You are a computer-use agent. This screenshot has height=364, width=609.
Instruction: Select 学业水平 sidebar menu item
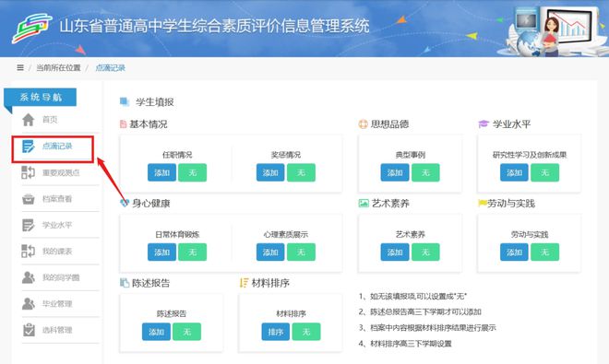[x=57, y=225]
